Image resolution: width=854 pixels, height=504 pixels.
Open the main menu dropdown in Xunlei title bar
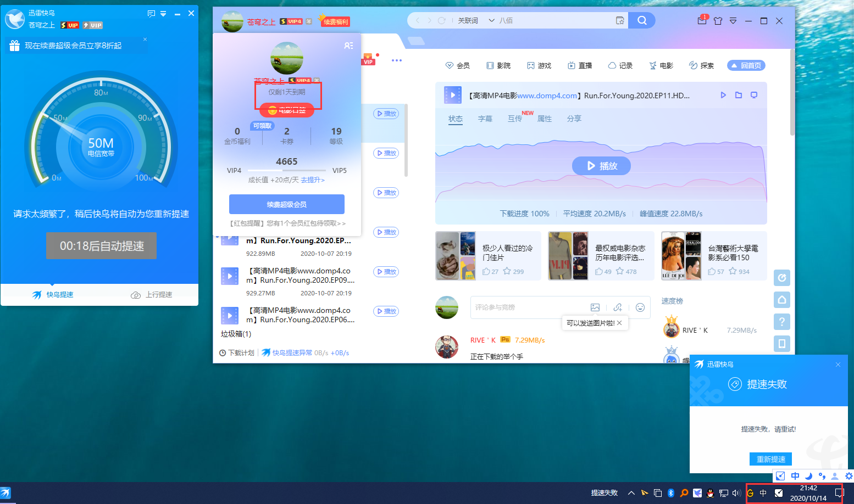(733, 21)
